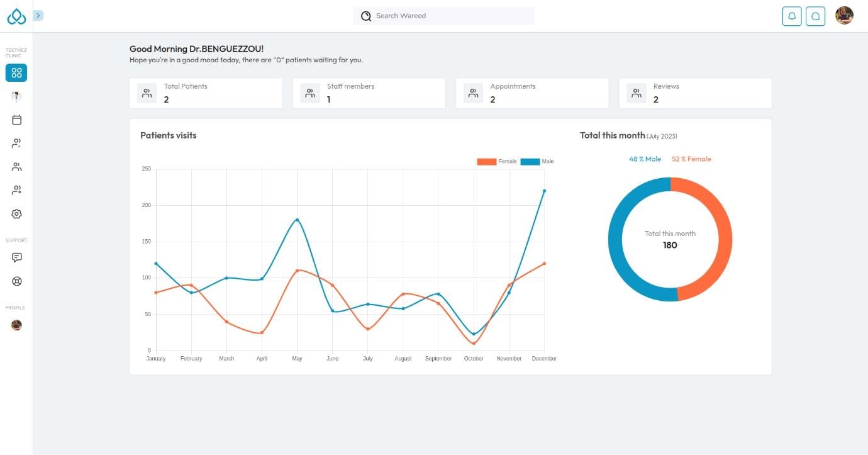Open the top-right user avatar menu
Image resolution: width=868 pixels, height=455 pixels.
[843, 16]
